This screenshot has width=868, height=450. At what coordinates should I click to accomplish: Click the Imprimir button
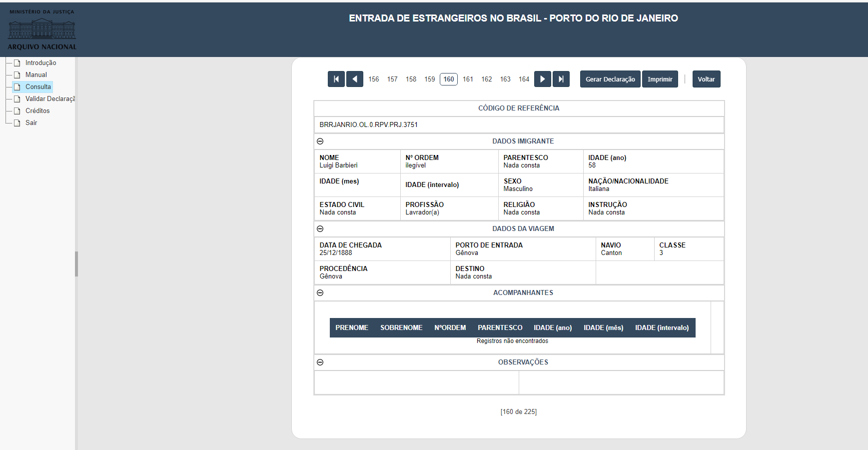coord(660,79)
